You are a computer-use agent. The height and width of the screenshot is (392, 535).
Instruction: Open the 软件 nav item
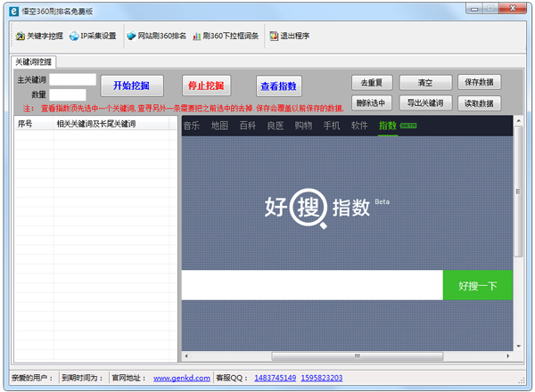tap(359, 126)
